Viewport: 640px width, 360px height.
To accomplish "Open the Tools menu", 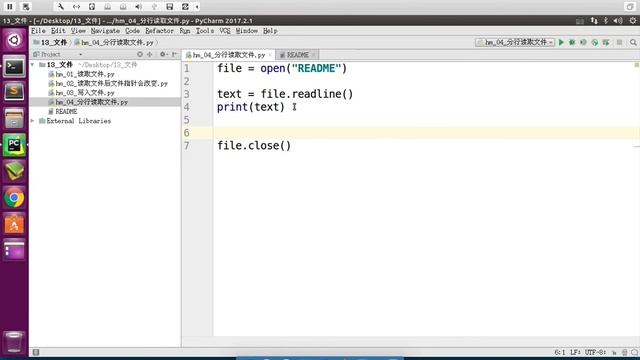I will pyautogui.click(x=204, y=31).
